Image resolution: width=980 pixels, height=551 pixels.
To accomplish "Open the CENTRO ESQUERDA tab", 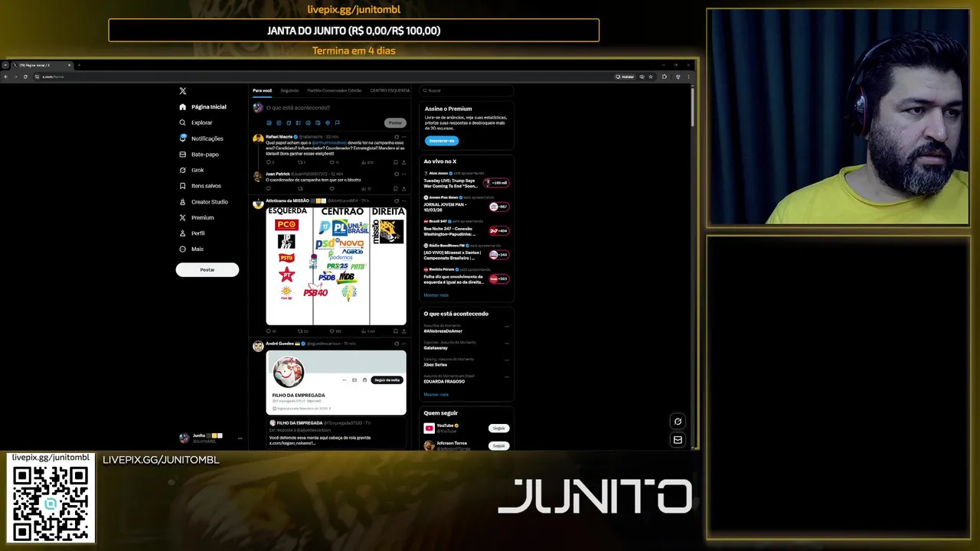I will [x=390, y=90].
